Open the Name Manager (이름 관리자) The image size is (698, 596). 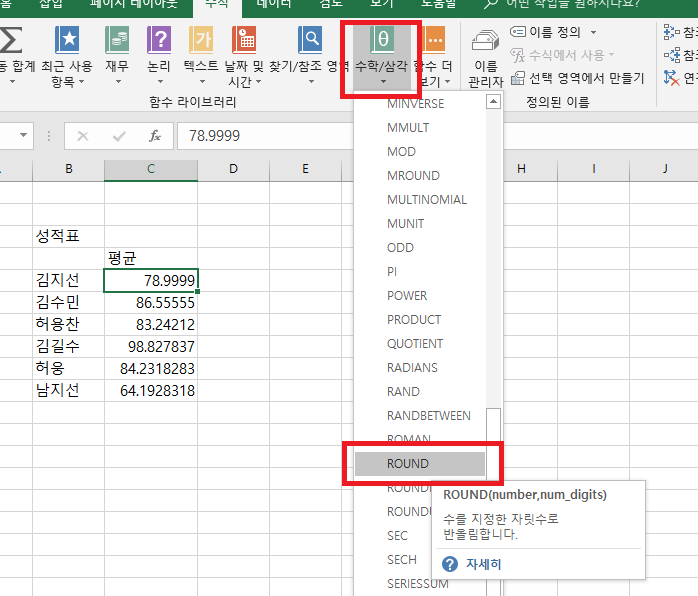[485, 58]
